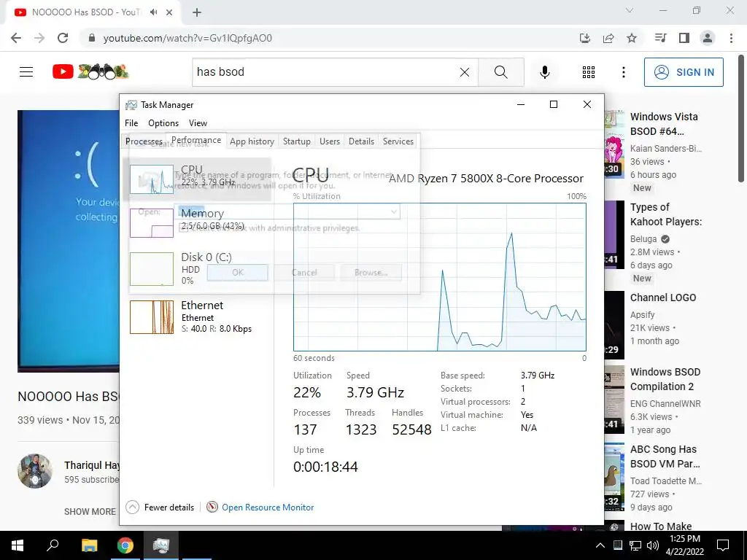This screenshot has width=747, height=560.
Task: Submit YouTube search with magnifier
Action: (500, 72)
